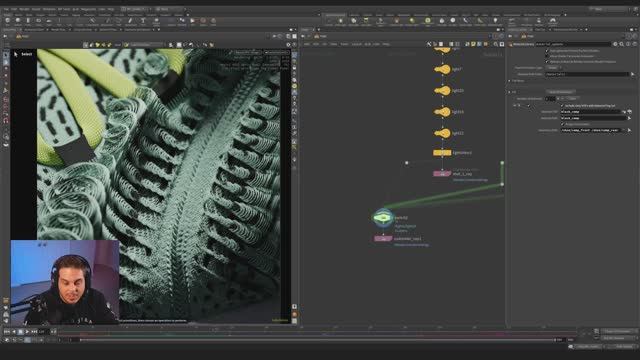Image resolution: width=640 pixels, height=360 pixels.
Task: Click the viewport display options icon top-right
Action: [288, 44]
